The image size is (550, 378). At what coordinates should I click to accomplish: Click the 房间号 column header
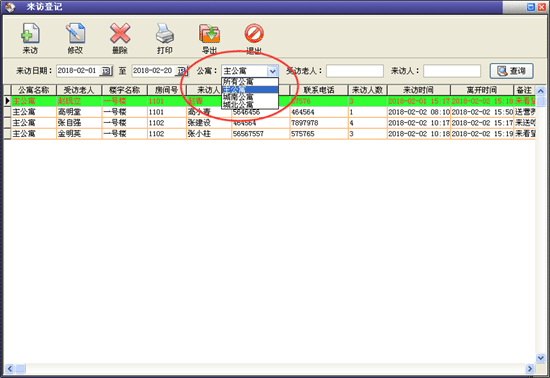167,90
